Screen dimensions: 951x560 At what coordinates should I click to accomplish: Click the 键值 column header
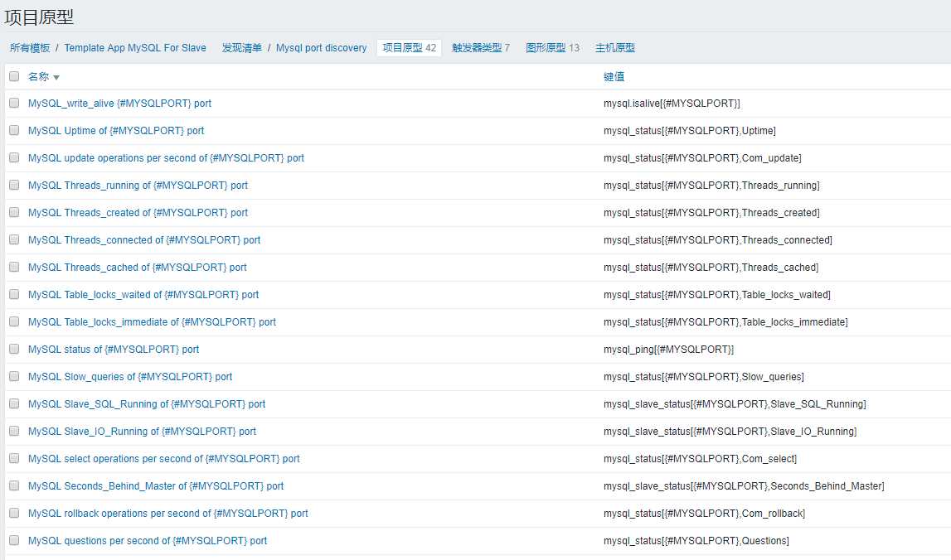[x=614, y=77]
